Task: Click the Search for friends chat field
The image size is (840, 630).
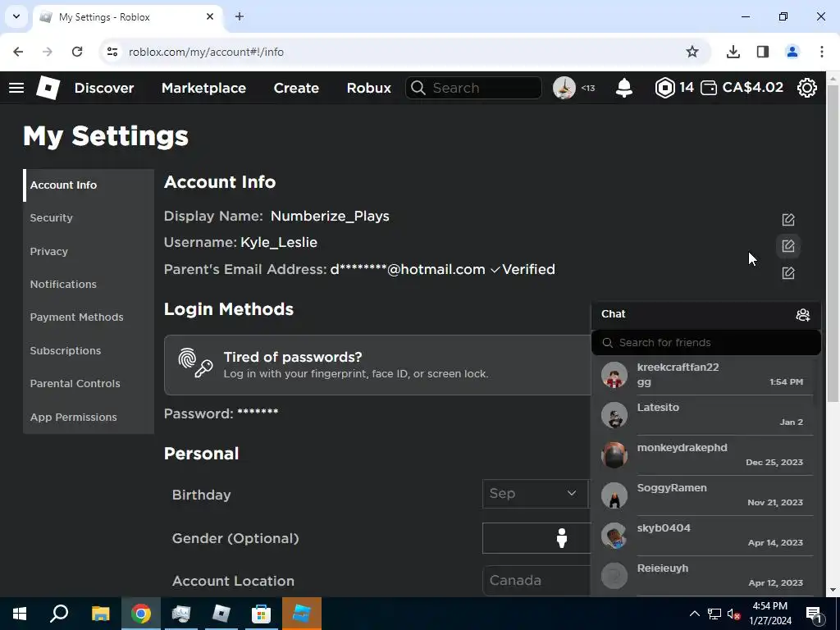Action: pos(706,343)
